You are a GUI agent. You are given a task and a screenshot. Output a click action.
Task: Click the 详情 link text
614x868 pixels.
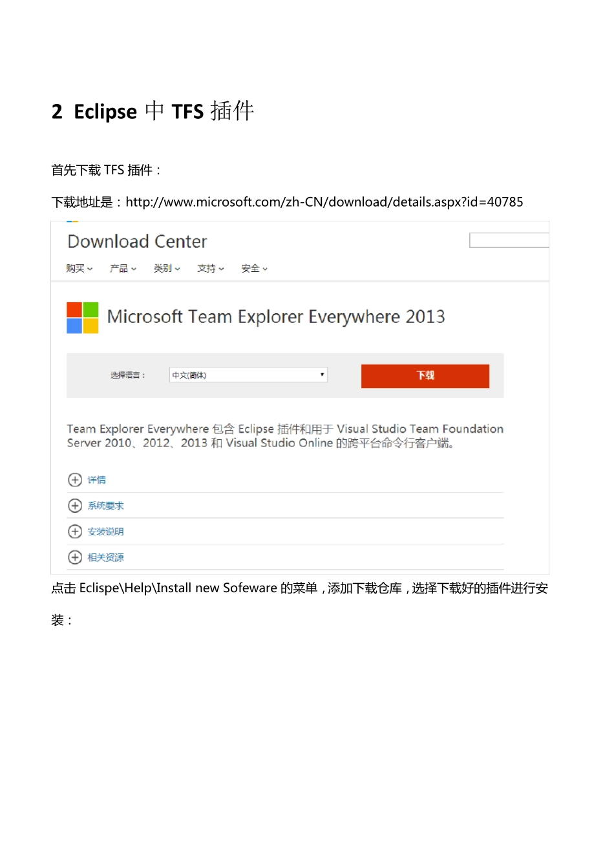[x=97, y=480]
